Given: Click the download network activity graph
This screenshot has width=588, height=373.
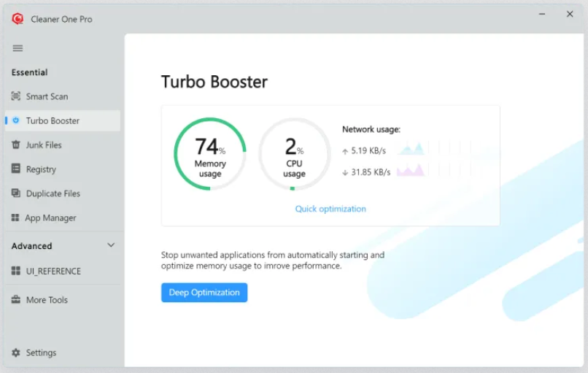Looking at the screenshot, I should click(x=411, y=169).
